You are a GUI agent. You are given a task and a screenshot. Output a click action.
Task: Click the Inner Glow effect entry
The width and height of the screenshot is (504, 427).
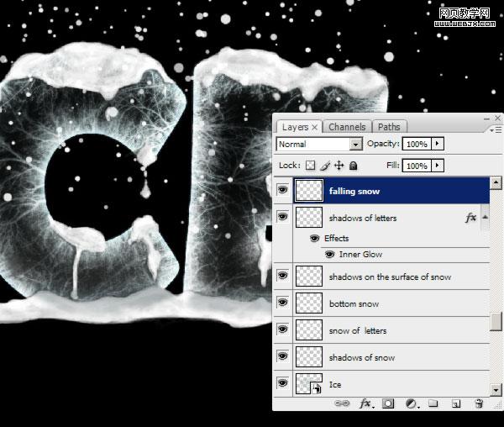point(360,255)
